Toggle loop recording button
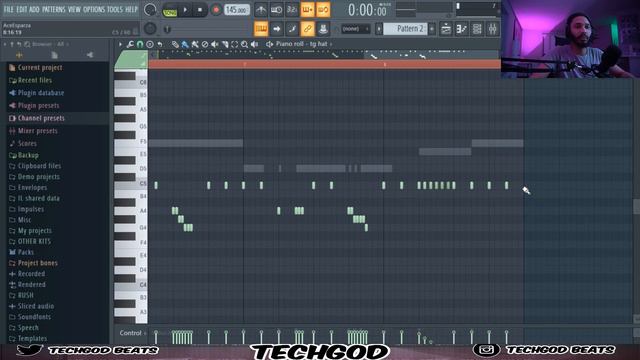 click(323, 9)
